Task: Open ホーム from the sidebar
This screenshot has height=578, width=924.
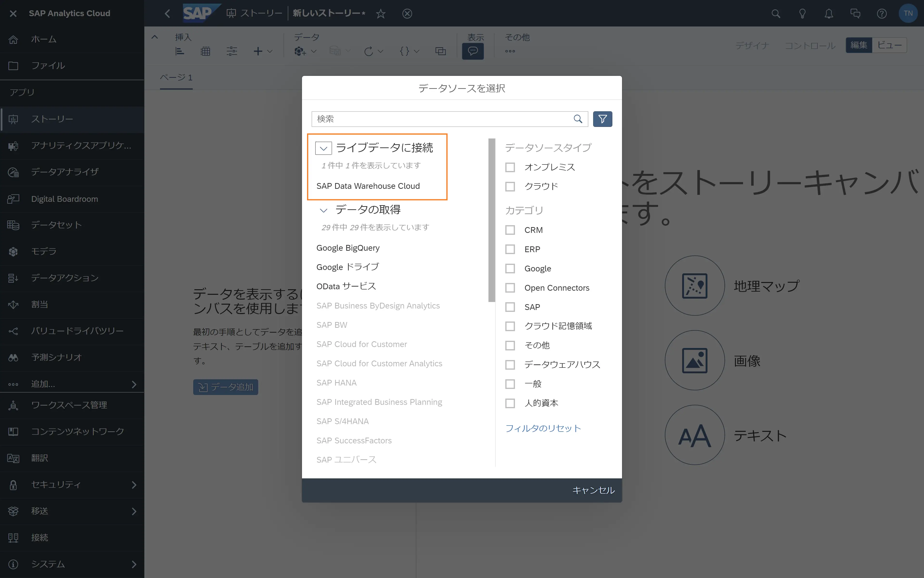Action: tap(72, 39)
